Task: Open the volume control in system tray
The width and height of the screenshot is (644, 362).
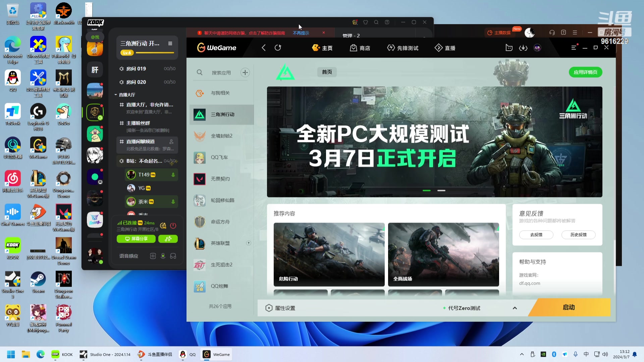Action: (x=605, y=354)
